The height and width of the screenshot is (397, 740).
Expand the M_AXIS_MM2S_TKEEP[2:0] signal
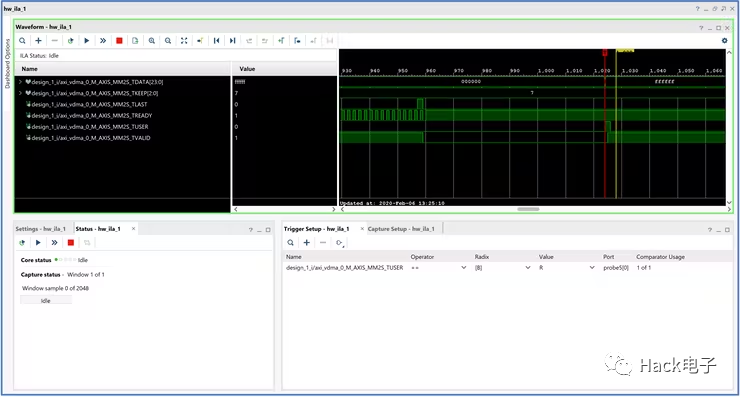coord(20,93)
